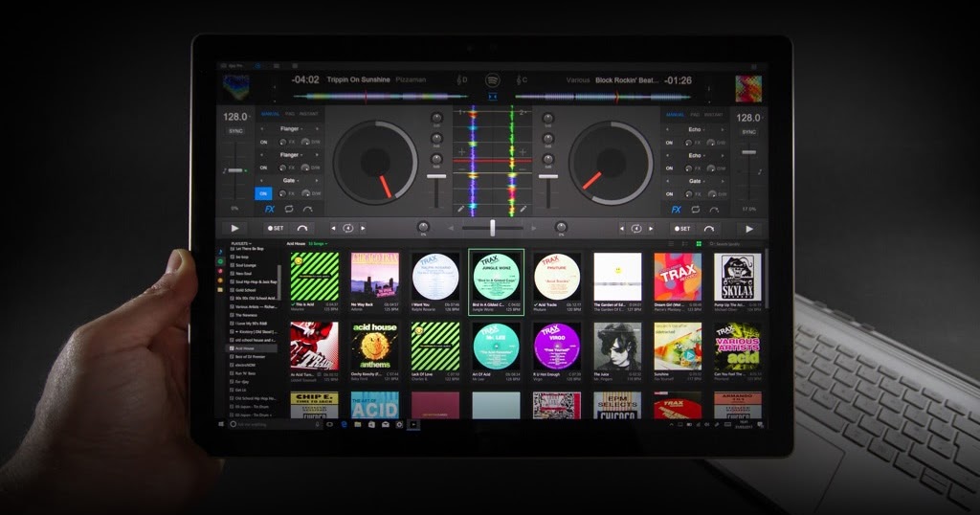Image resolution: width=980 pixels, height=515 pixels.
Task: Open first Flanger effect dropdown on left deck
Action: (291, 128)
